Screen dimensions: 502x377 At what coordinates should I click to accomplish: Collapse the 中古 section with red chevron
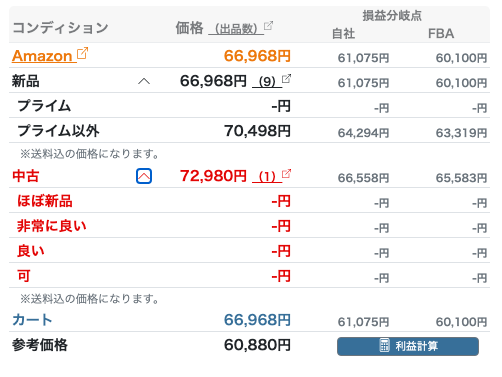coord(144,176)
